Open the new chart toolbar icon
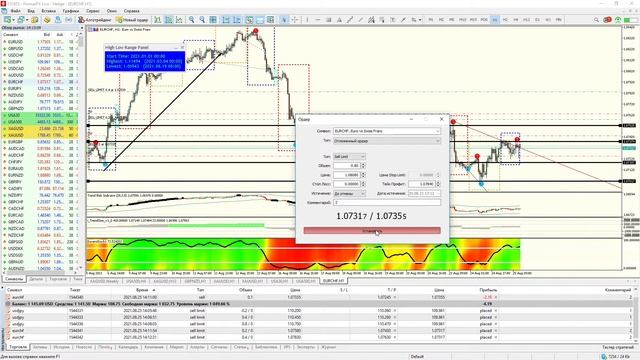 [8, 20]
